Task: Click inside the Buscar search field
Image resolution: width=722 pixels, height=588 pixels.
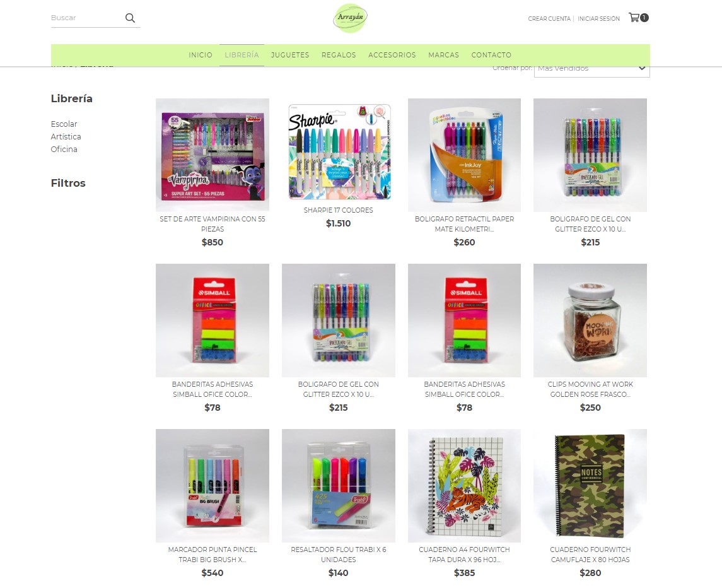Action: point(86,18)
